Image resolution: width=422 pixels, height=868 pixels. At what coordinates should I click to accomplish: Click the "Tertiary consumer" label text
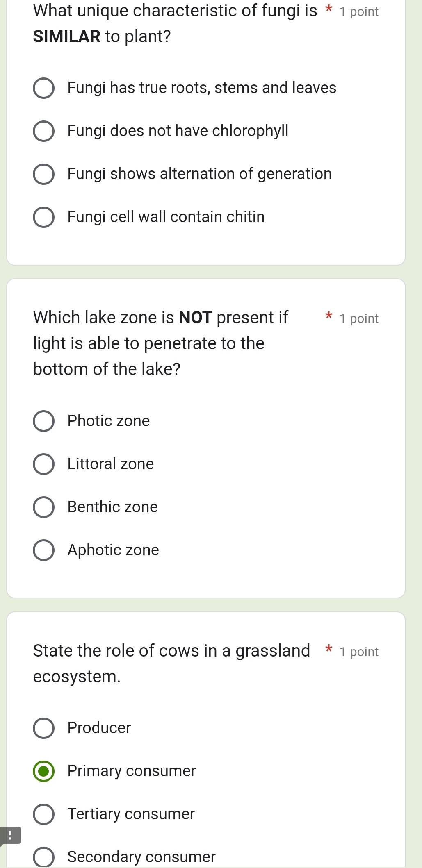click(131, 814)
